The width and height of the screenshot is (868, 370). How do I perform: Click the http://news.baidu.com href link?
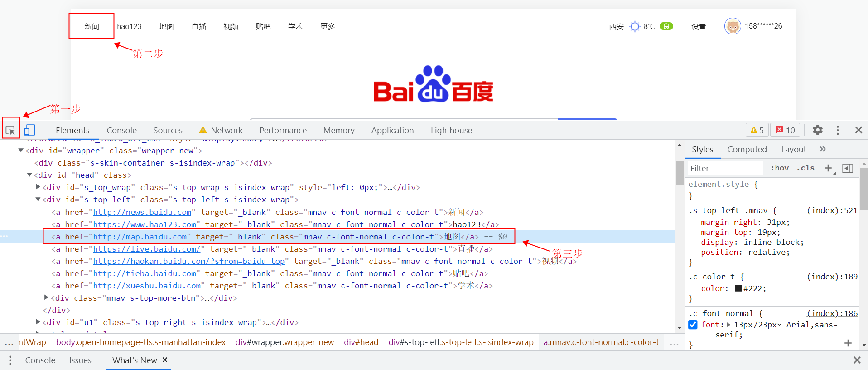[142, 212]
